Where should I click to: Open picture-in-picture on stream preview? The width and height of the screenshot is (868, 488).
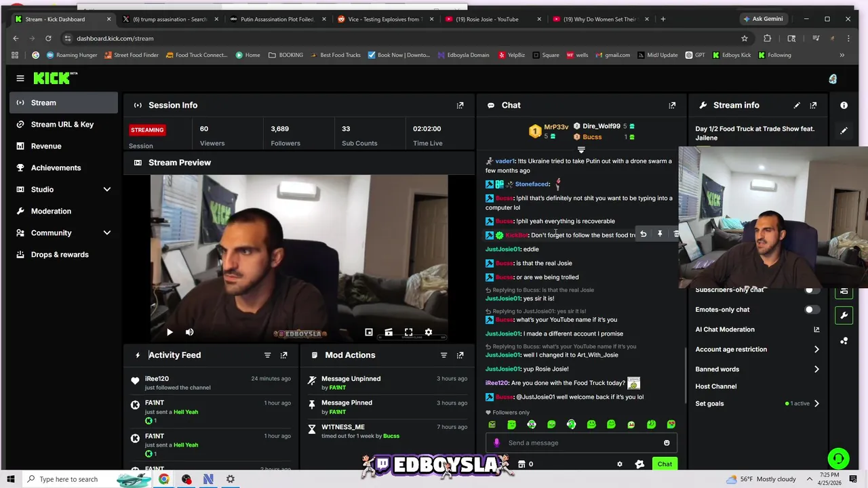pos(368,332)
